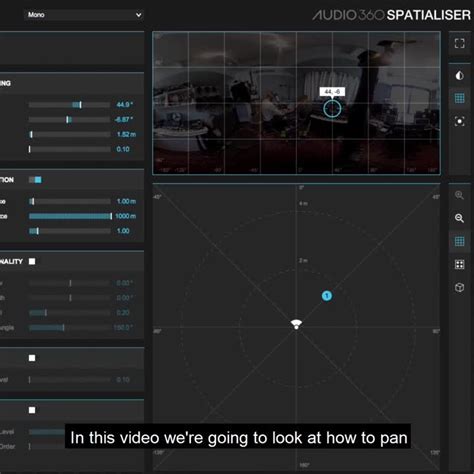Click the dimmed 150.0° angle value
474x474 pixels.
point(123,328)
